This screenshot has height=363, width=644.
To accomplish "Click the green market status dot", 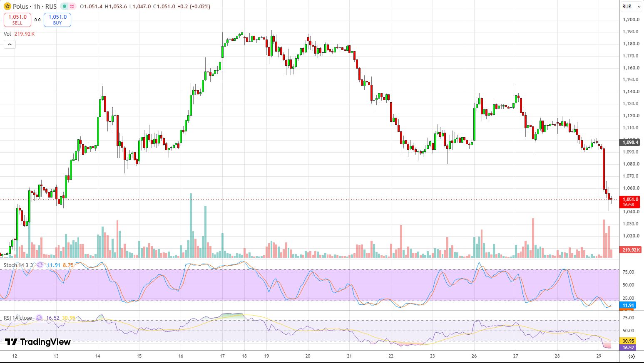I will pyautogui.click(x=64, y=6).
